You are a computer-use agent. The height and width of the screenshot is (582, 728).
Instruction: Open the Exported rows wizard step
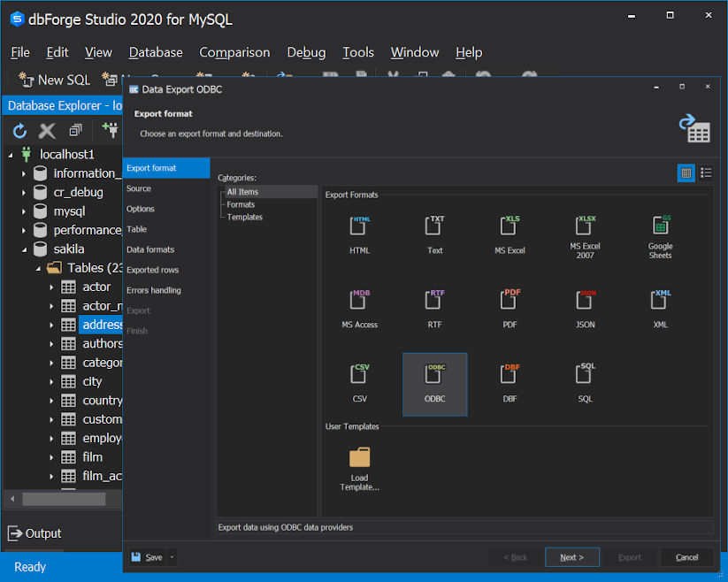click(166, 270)
